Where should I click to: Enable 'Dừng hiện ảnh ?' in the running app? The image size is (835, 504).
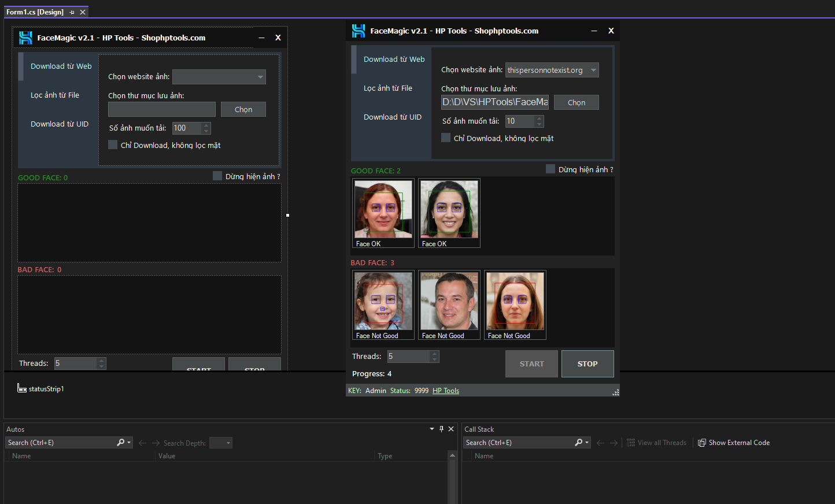[x=550, y=169]
